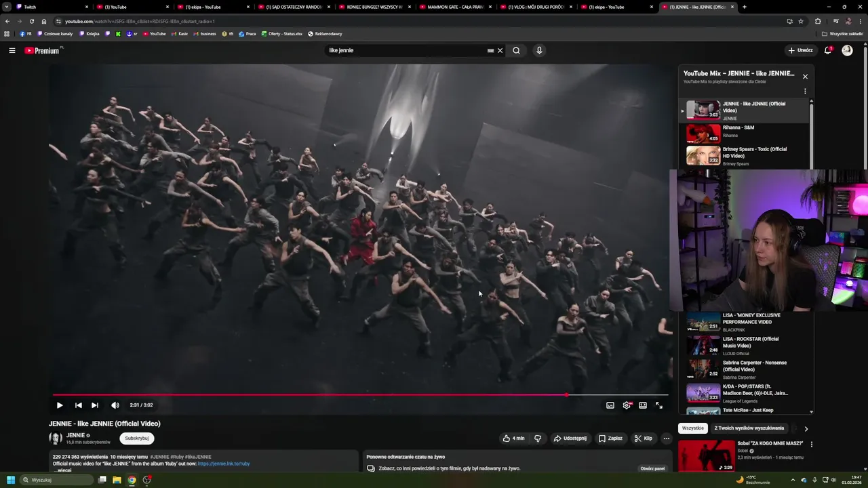Show more filter chips with the arrow
This screenshot has width=868, height=488.
coord(806,428)
